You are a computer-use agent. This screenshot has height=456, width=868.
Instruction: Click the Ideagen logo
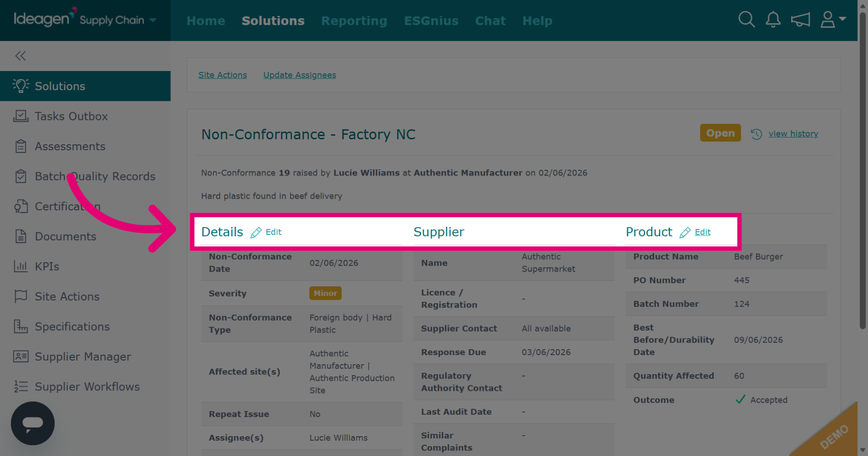(x=44, y=18)
